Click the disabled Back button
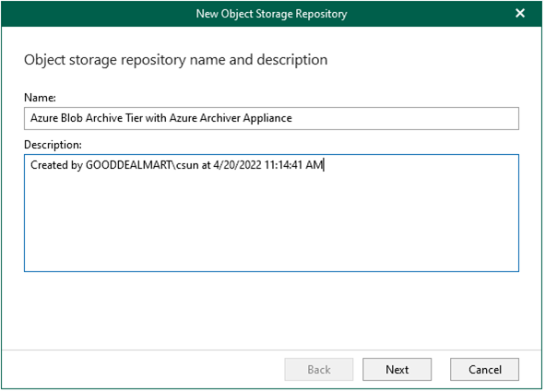 (x=319, y=370)
